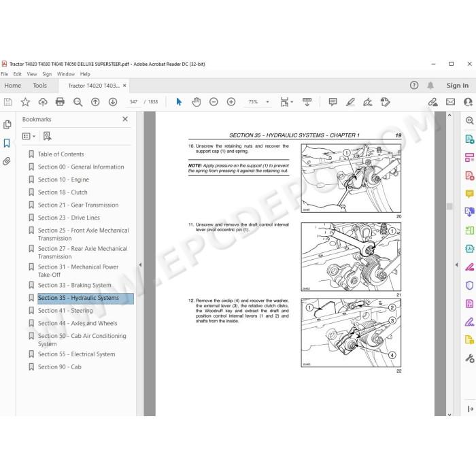Open the Window menu
The image size is (476, 476).
[66, 74]
